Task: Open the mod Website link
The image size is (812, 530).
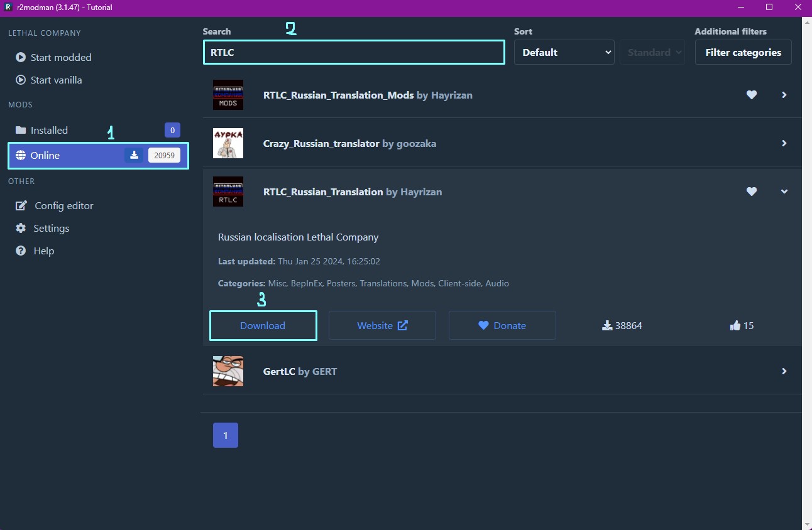Action: pyautogui.click(x=382, y=325)
